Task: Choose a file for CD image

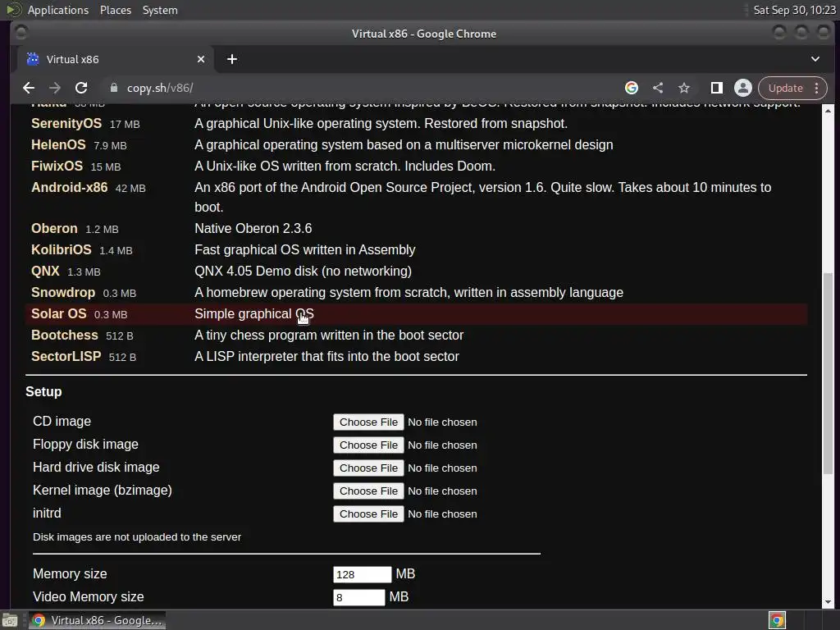Action: 368,422
